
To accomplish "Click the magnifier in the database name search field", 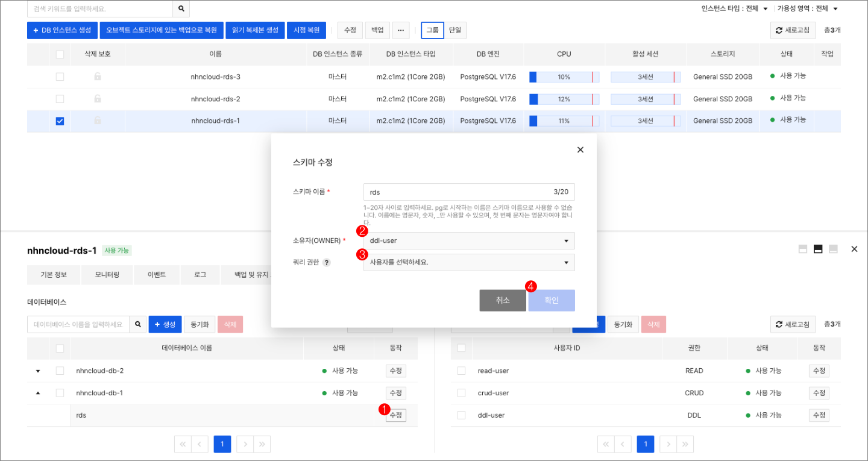I will tap(138, 324).
